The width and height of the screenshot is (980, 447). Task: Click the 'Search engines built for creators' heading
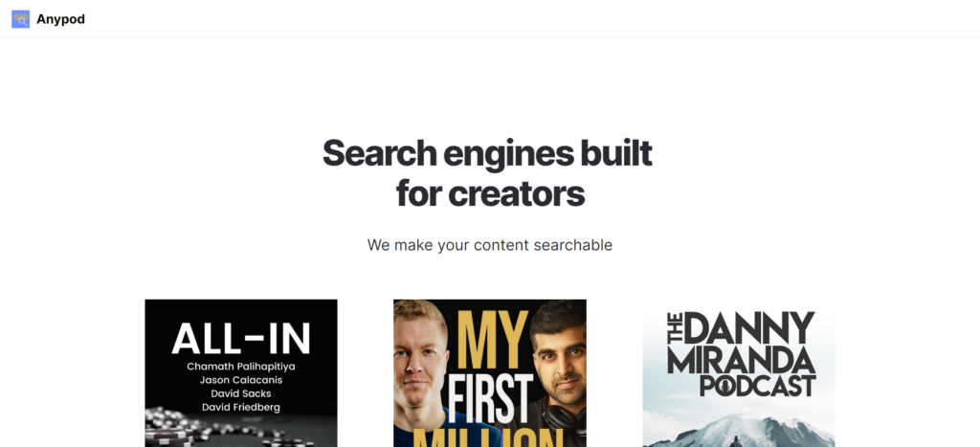click(x=487, y=173)
